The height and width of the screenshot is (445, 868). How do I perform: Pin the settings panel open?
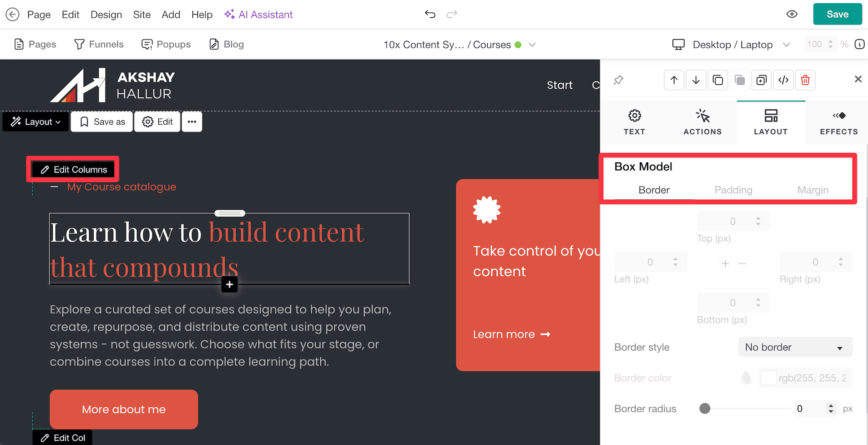coord(618,80)
